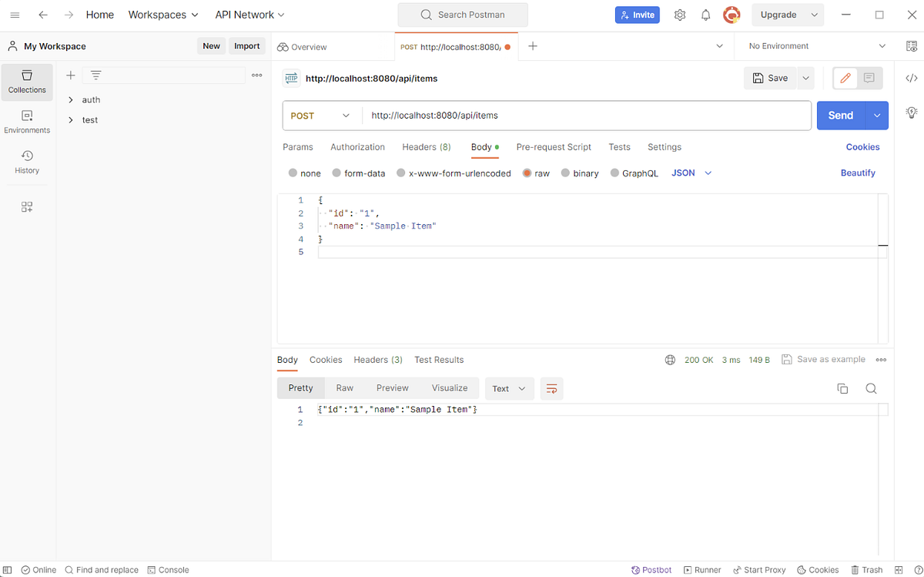This screenshot has height=577, width=924.
Task: Click the code snippet icon on the right
Action: pyautogui.click(x=912, y=77)
